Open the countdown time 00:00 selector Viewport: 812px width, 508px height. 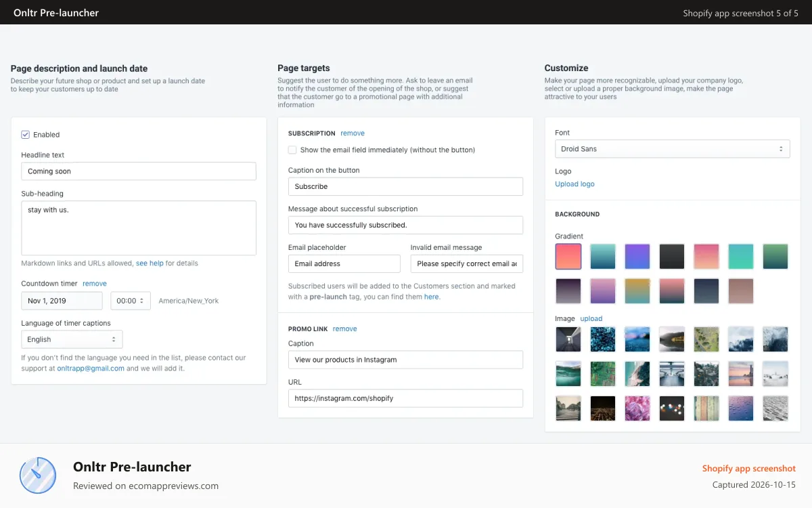tap(131, 301)
